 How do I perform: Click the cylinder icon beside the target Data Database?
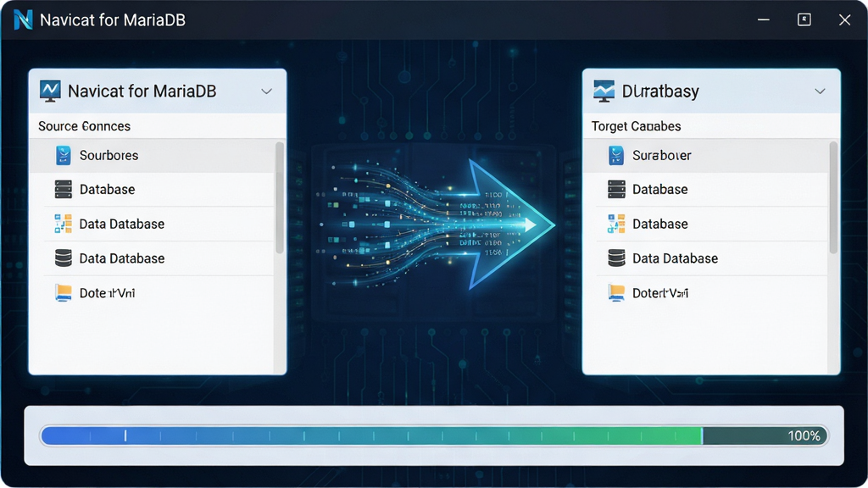click(x=616, y=258)
